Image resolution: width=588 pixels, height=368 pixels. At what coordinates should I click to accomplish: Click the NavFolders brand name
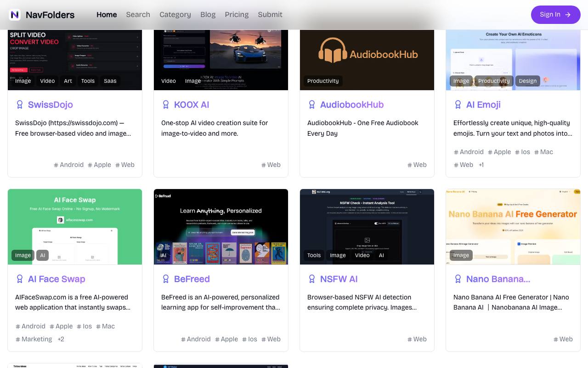[x=50, y=15]
